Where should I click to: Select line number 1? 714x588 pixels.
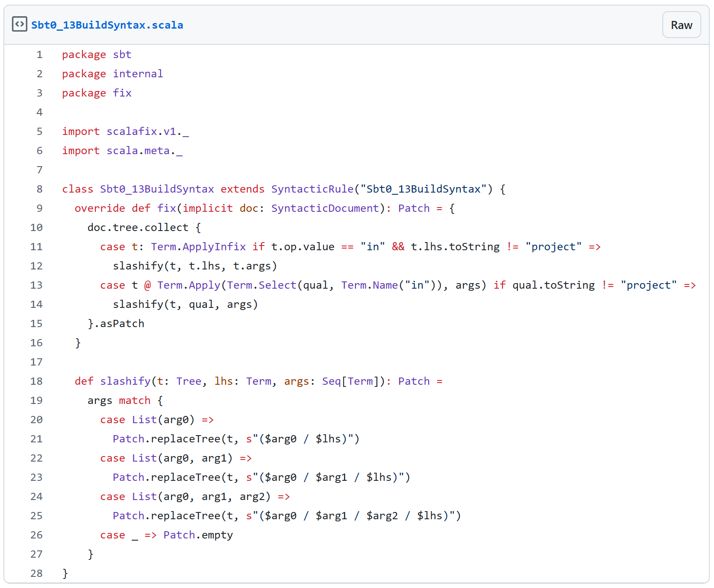(x=39, y=55)
